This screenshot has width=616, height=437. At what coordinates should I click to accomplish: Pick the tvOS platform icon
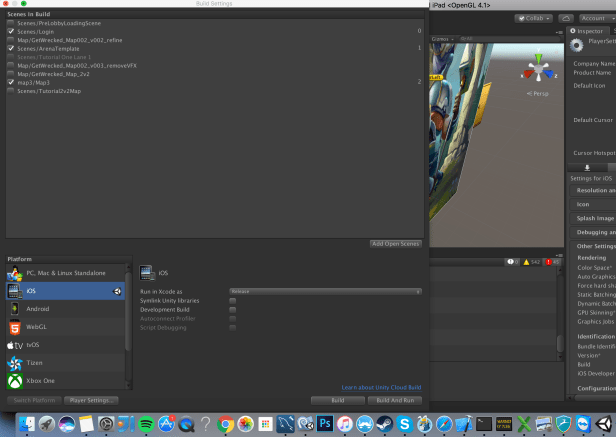pyautogui.click(x=15, y=345)
